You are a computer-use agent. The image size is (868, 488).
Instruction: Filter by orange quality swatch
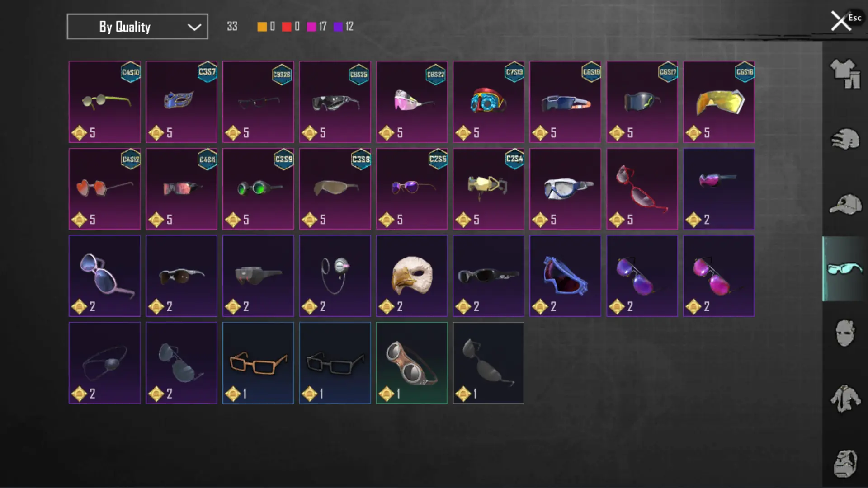[x=262, y=27]
